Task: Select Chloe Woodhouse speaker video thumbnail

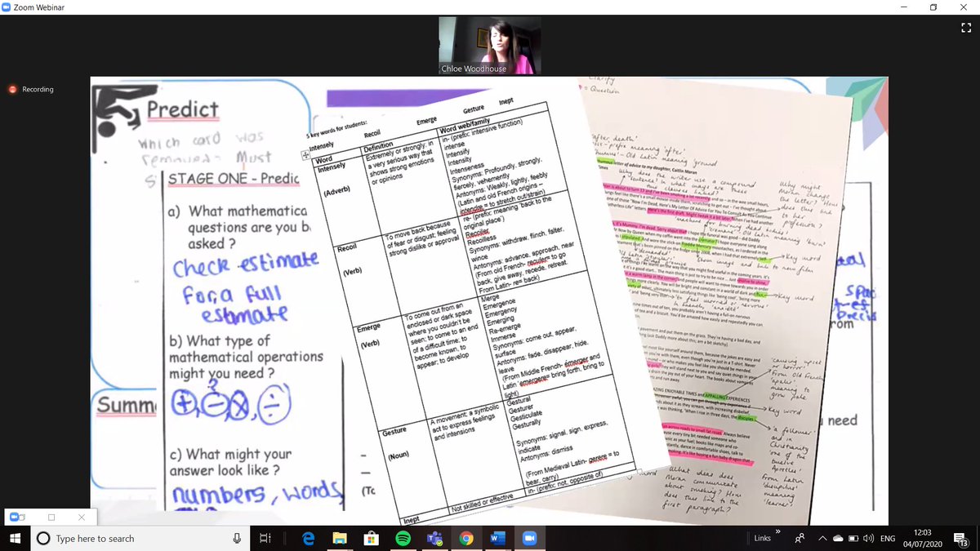Action: click(x=490, y=45)
